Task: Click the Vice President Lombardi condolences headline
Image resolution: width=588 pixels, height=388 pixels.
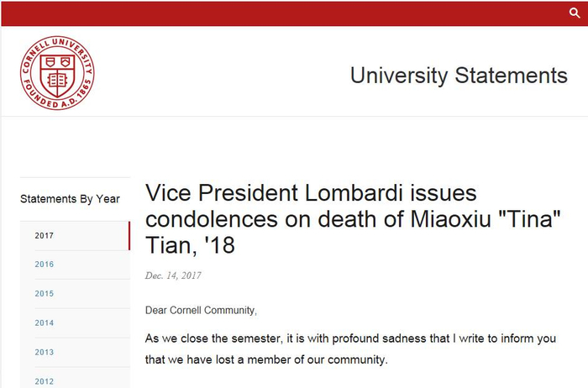Action: pyautogui.click(x=353, y=220)
